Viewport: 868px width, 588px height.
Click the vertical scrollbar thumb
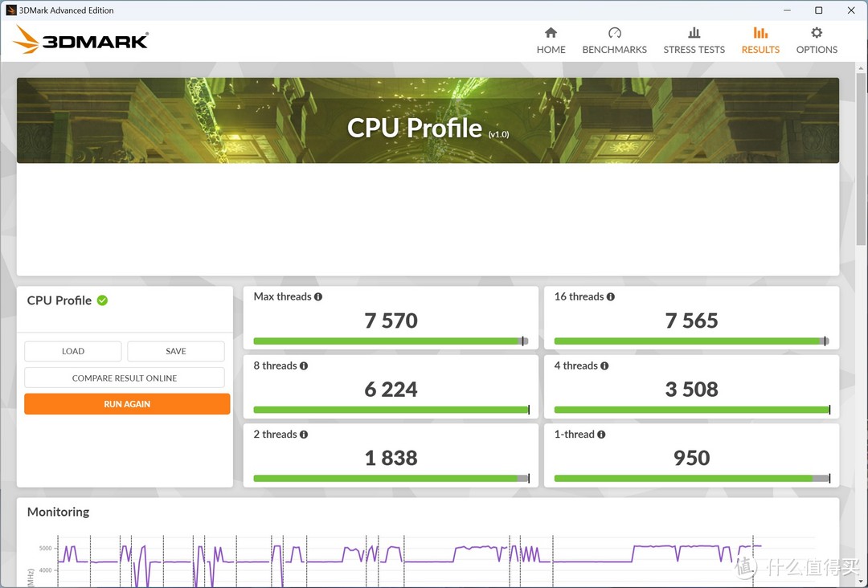pyautogui.click(x=862, y=158)
